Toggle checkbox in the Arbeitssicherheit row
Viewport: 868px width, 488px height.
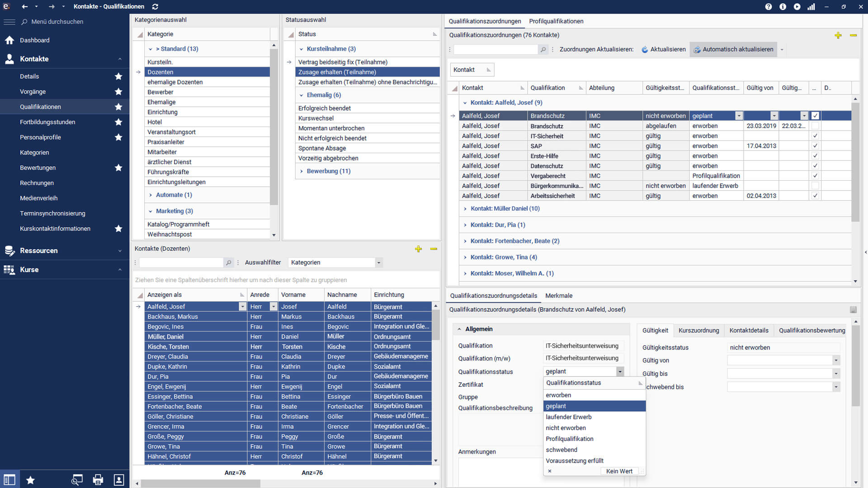click(815, 196)
